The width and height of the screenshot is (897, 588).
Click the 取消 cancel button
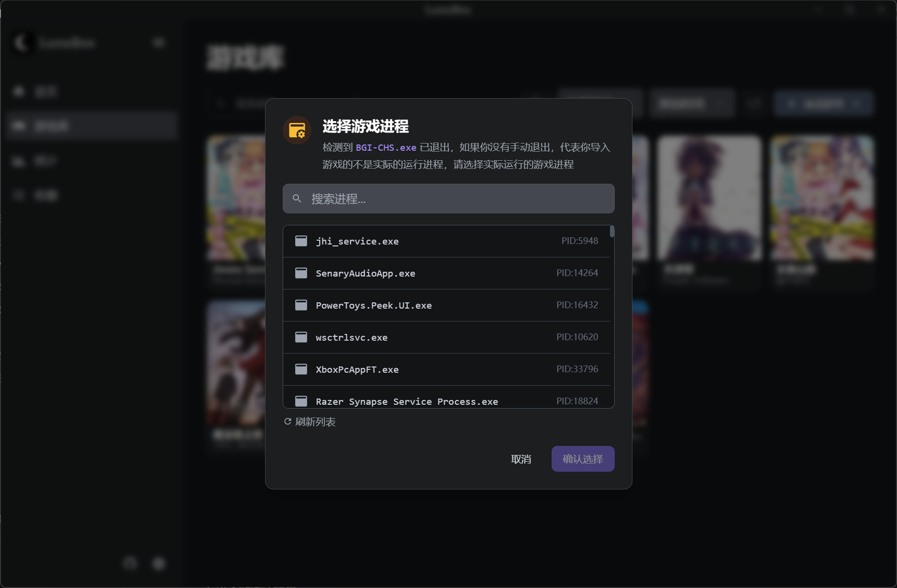pyautogui.click(x=521, y=459)
